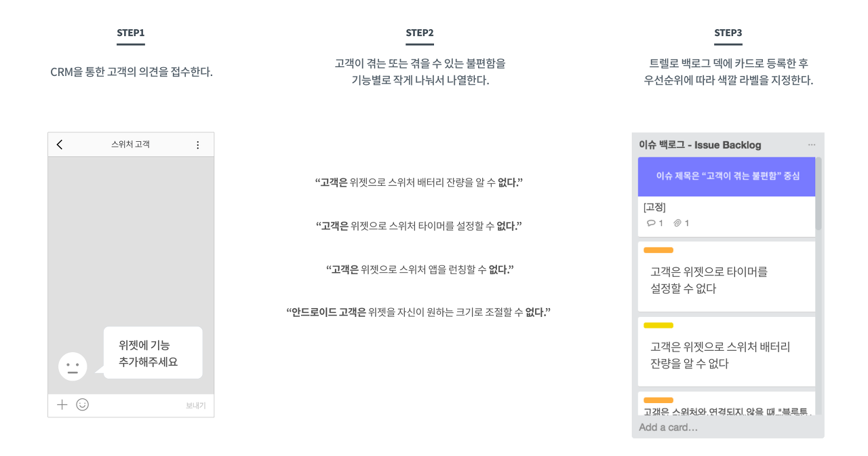Open the emoji smiley picker
Image resolution: width=868 pixels, height=456 pixels.
pos(83,405)
